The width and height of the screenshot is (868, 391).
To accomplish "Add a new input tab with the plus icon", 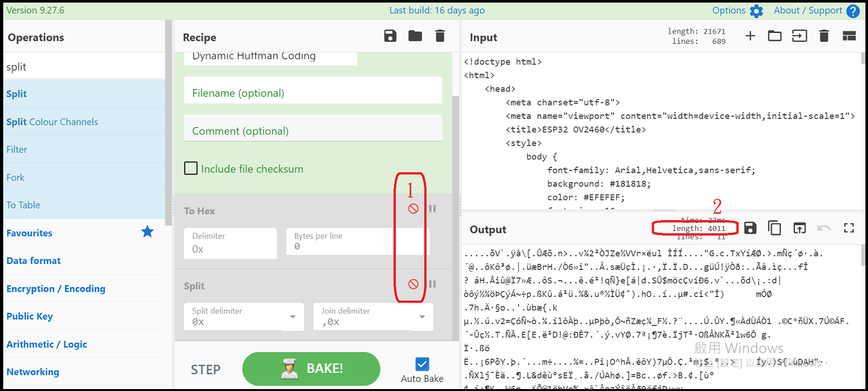I will click(750, 36).
